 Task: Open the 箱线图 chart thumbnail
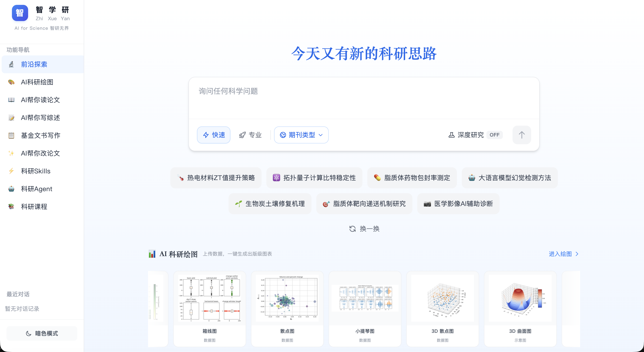coord(210,298)
